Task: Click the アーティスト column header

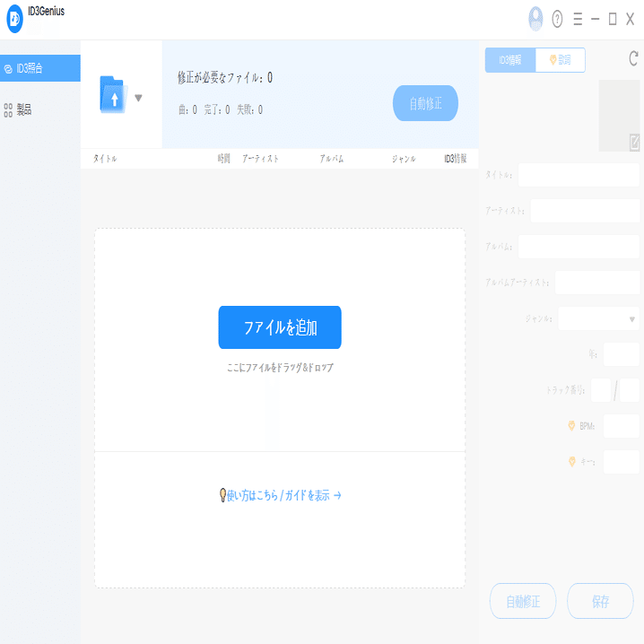Action: coord(260,159)
